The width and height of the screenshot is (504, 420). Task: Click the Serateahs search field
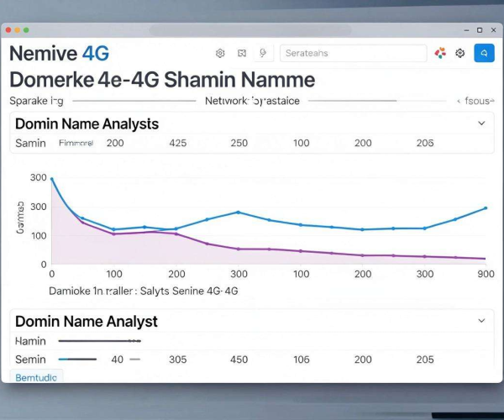pos(354,53)
